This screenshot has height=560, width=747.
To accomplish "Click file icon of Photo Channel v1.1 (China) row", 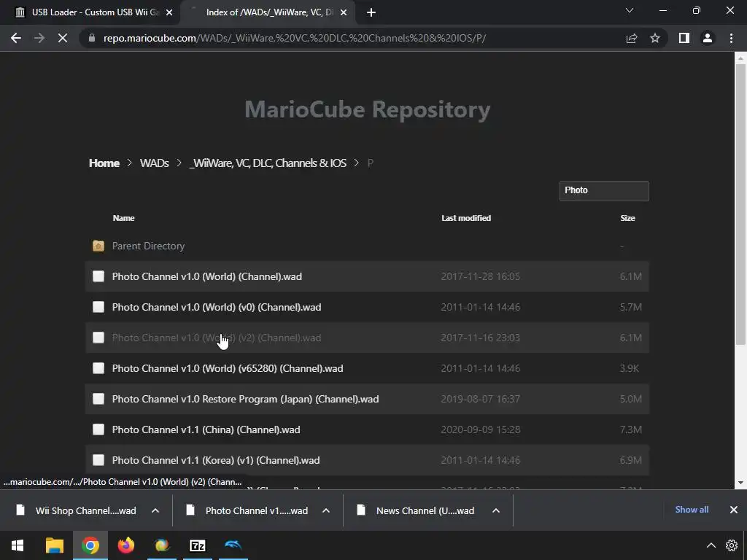I will (x=98, y=429).
